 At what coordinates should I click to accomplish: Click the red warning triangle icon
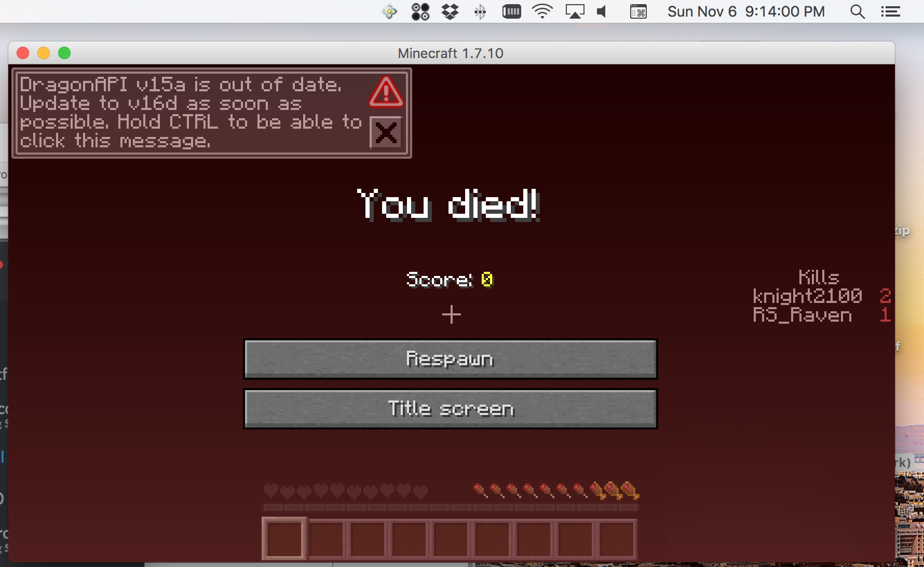[x=386, y=92]
